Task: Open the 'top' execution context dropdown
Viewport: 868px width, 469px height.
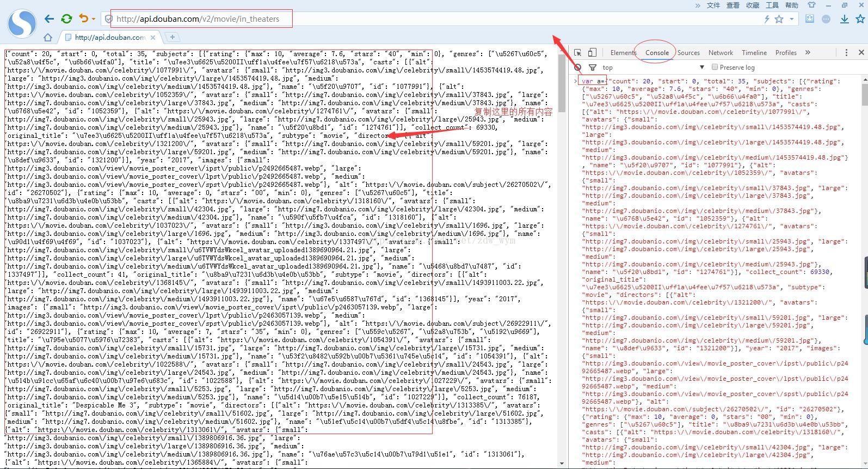Action: 653,68
